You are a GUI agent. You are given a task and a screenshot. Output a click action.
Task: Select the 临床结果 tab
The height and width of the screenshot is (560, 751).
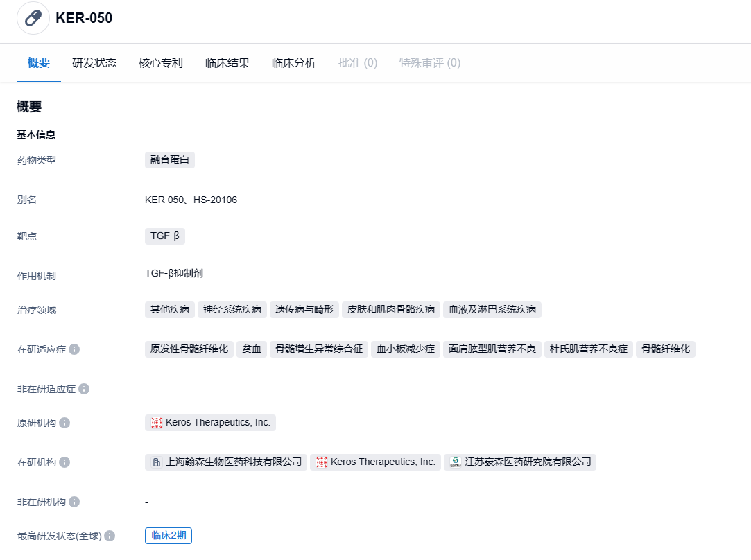(227, 63)
